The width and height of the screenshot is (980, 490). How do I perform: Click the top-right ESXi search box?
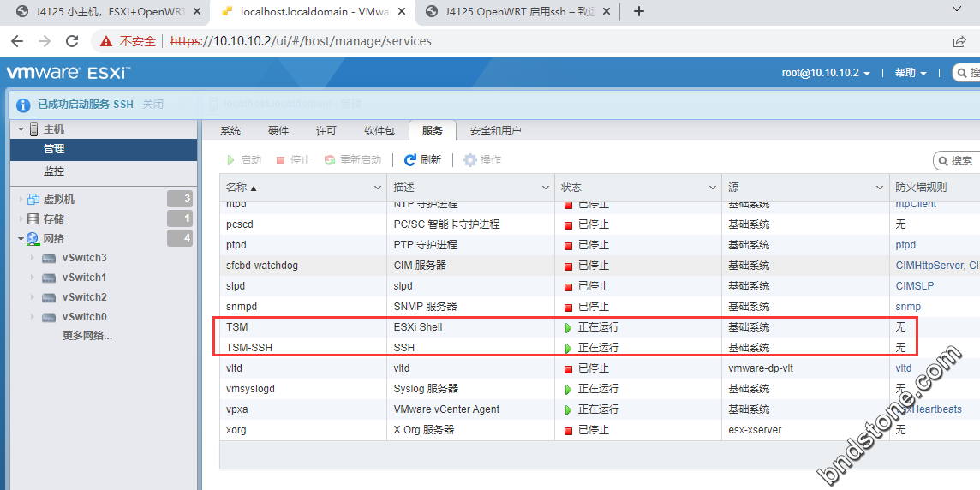pos(966,73)
